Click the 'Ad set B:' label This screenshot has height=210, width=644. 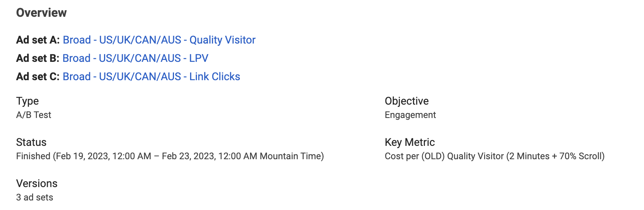pos(37,58)
